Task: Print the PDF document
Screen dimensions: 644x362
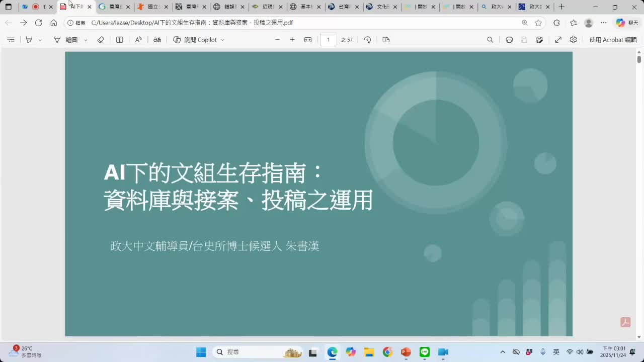Action: (509, 39)
